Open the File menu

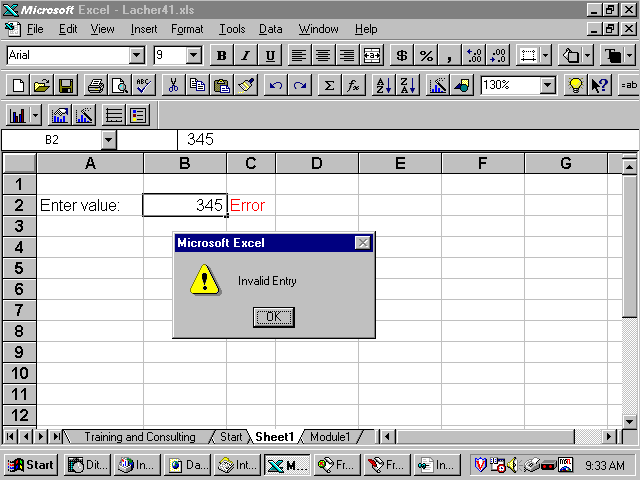pos(35,29)
